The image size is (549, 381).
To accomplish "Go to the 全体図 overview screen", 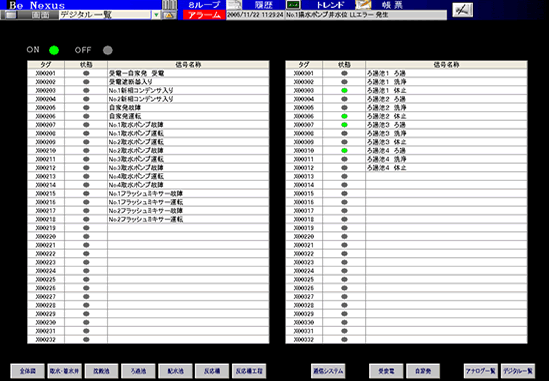I will (x=27, y=371).
